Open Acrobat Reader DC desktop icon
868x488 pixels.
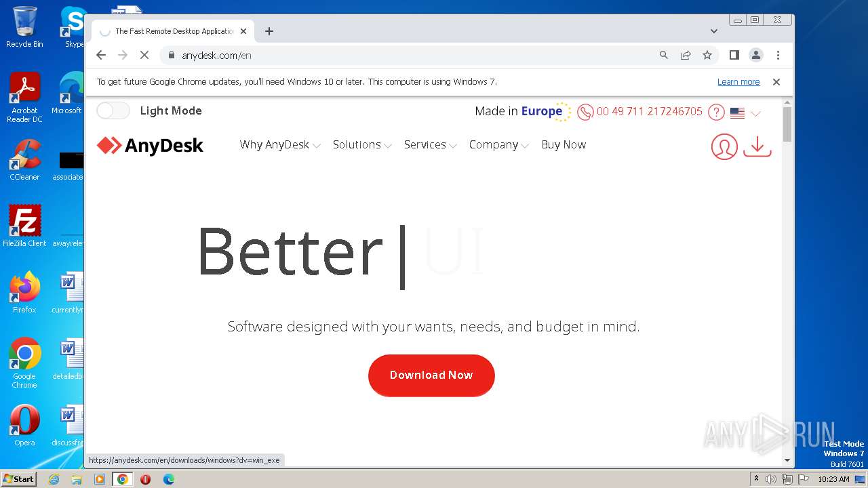point(24,97)
